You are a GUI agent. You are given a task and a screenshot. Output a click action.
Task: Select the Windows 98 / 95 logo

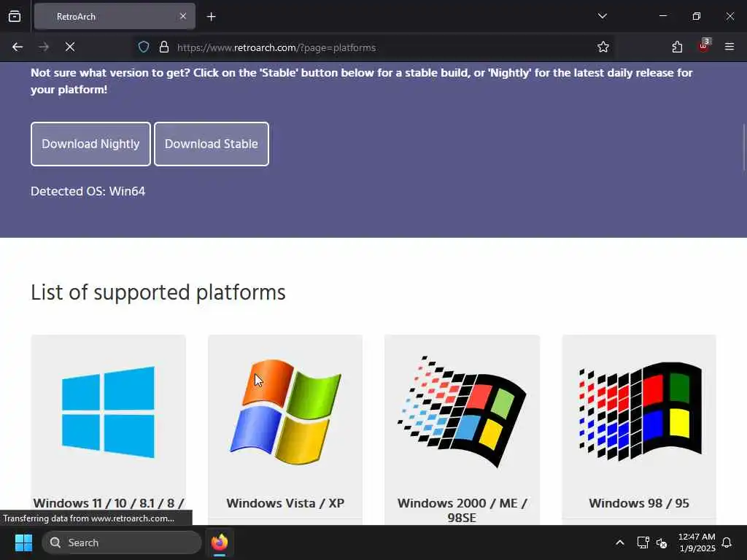(x=640, y=413)
